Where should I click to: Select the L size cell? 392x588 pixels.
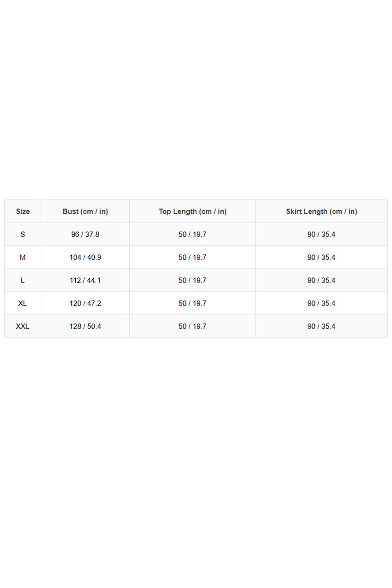click(x=23, y=281)
